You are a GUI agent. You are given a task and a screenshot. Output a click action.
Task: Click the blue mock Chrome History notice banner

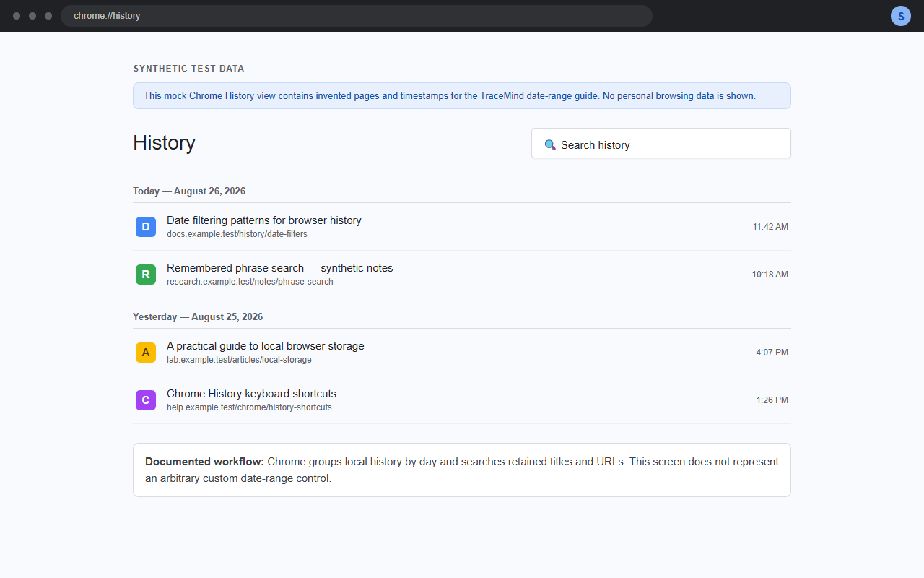(x=462, y=96)
